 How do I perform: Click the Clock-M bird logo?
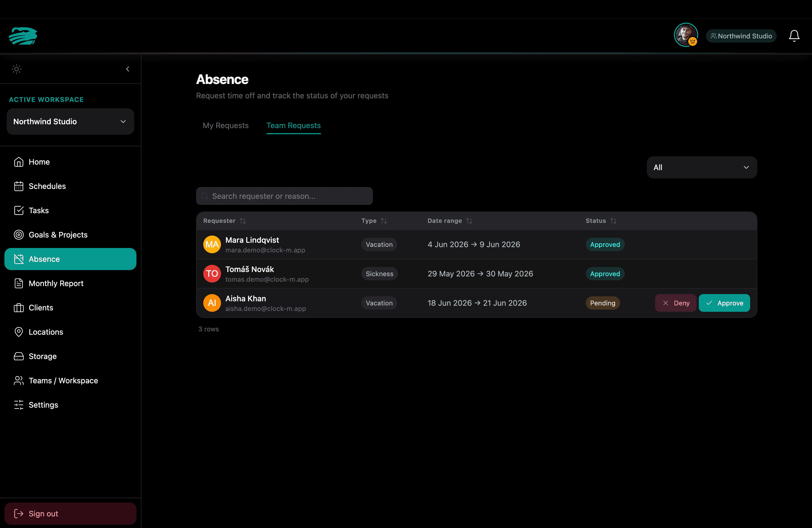click(23, 36)
